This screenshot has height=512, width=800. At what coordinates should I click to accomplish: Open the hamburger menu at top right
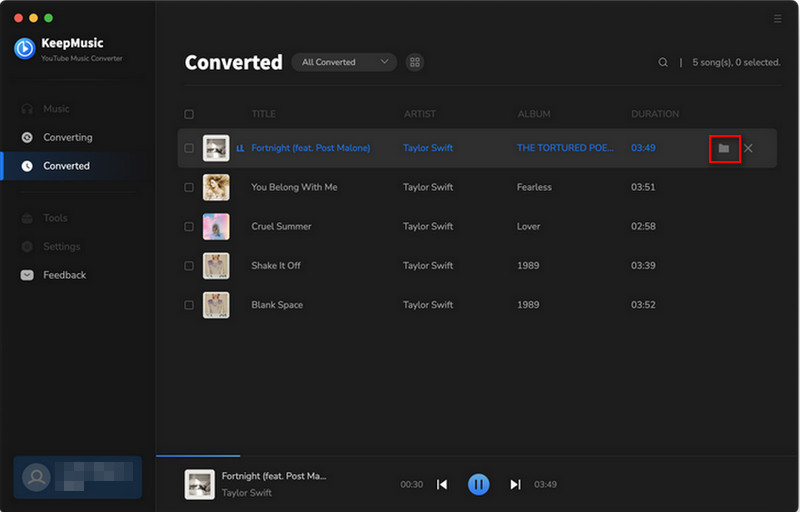click(x=778, y=19)
